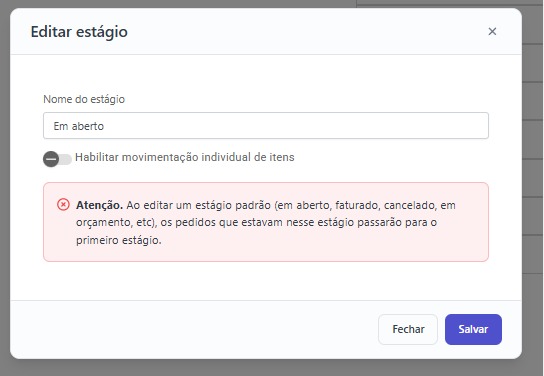The height and width of the screenshot is (376, 544).
Task: Click the red error circle icon in alert
Action: point(63,205)
